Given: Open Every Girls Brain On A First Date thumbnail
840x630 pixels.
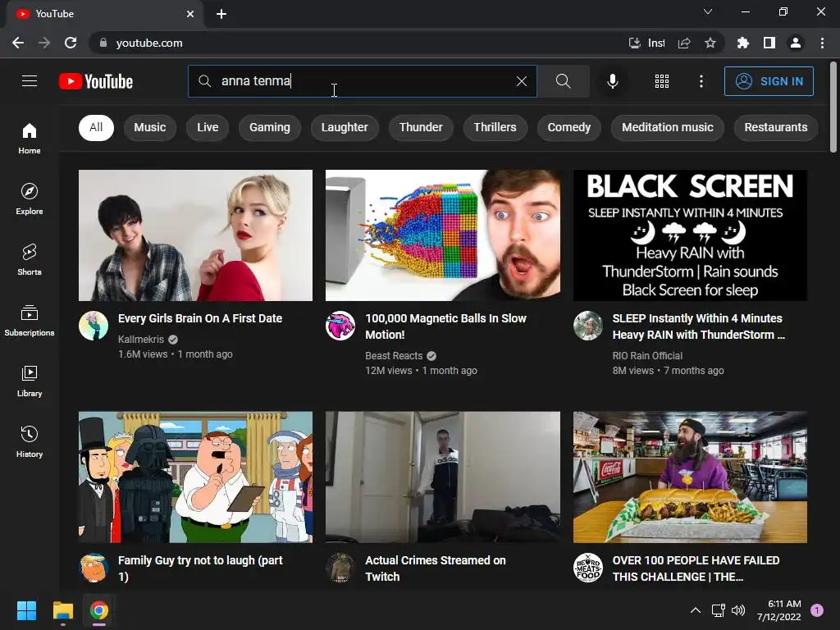Looking at the screenshot, I should (x=195, y=235).
